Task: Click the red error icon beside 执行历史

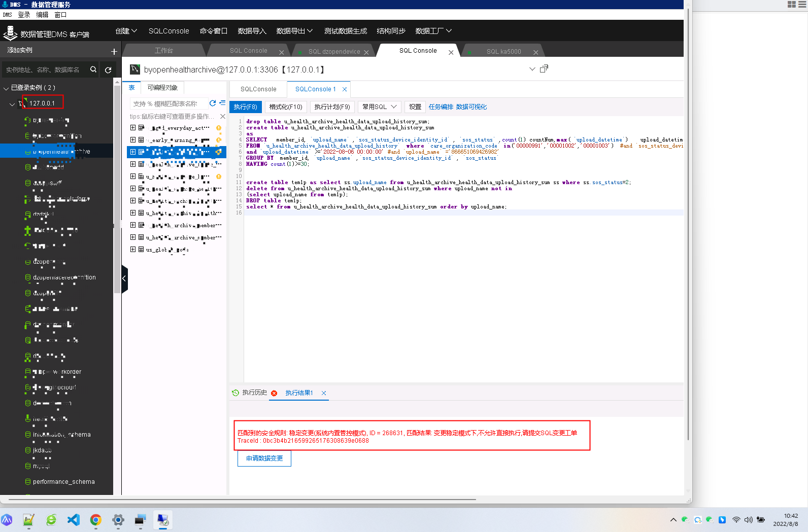Action: tap(274, 393)
